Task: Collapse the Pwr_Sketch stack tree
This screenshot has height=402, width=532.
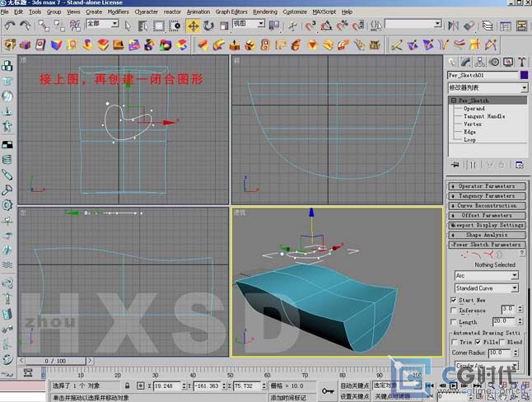Action: point(454,100)
